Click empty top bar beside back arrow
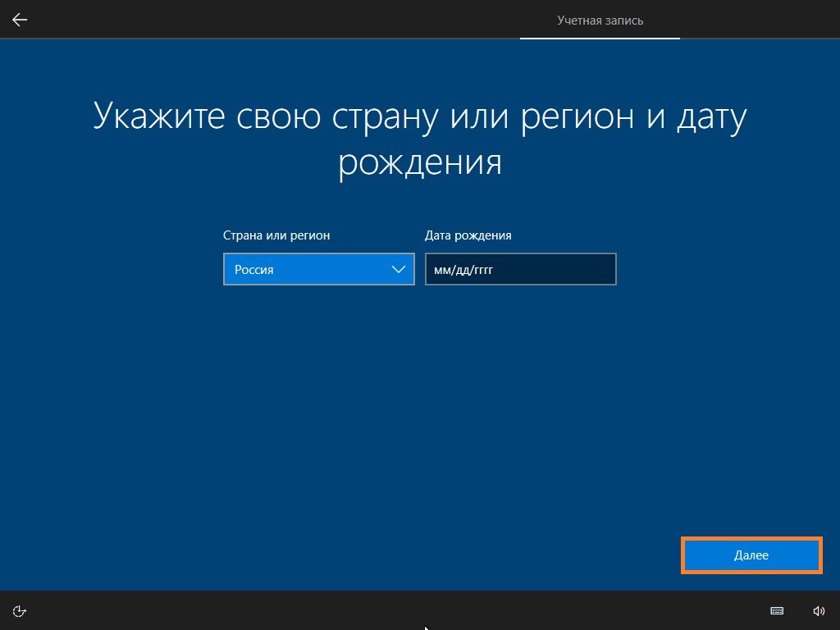Viewport: 840px width, 630px height. click(268, 20)
